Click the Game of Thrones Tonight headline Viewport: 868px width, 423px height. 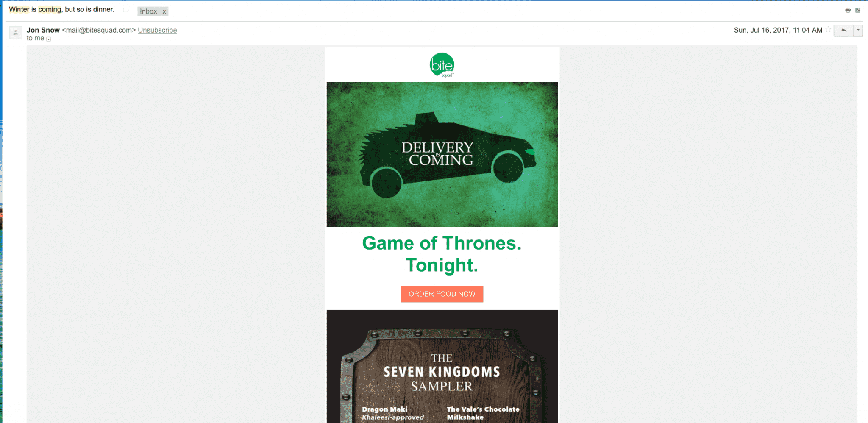coord(442,254)
